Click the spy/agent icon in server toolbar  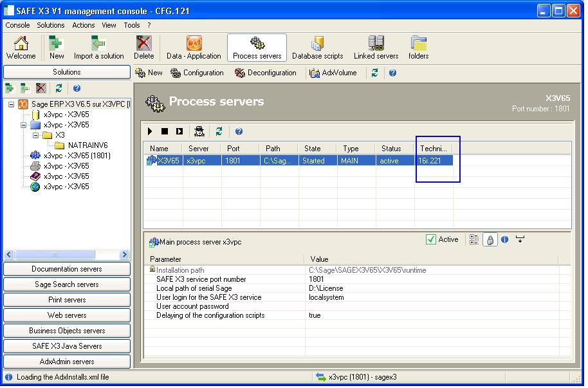pyautogui.click(x=199, y=131)
